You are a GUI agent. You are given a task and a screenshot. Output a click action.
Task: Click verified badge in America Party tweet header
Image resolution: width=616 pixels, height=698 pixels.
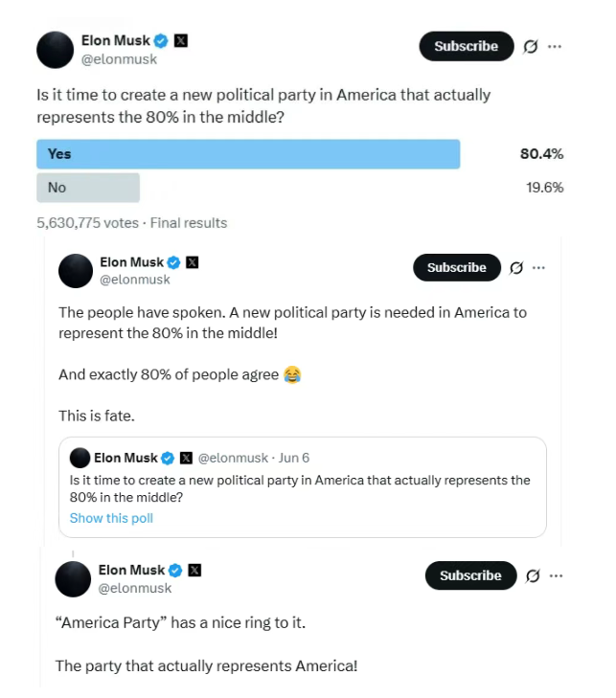(173, 570)
